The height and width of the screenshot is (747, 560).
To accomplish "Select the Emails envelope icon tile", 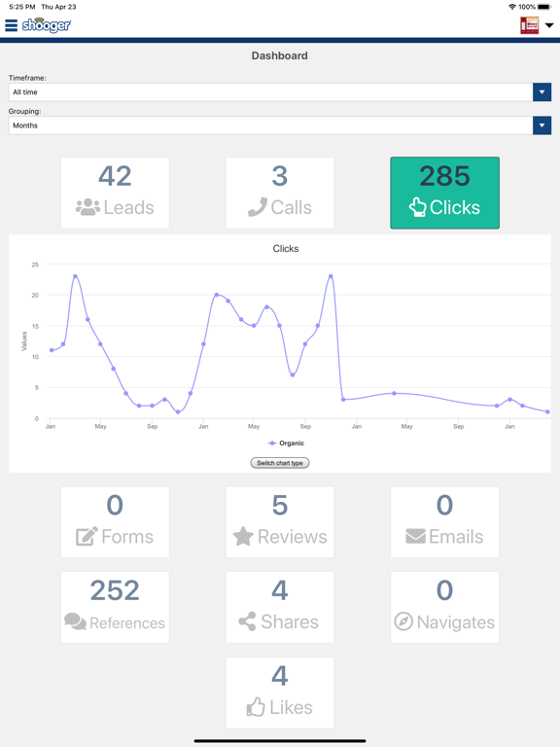I will 444,521.
